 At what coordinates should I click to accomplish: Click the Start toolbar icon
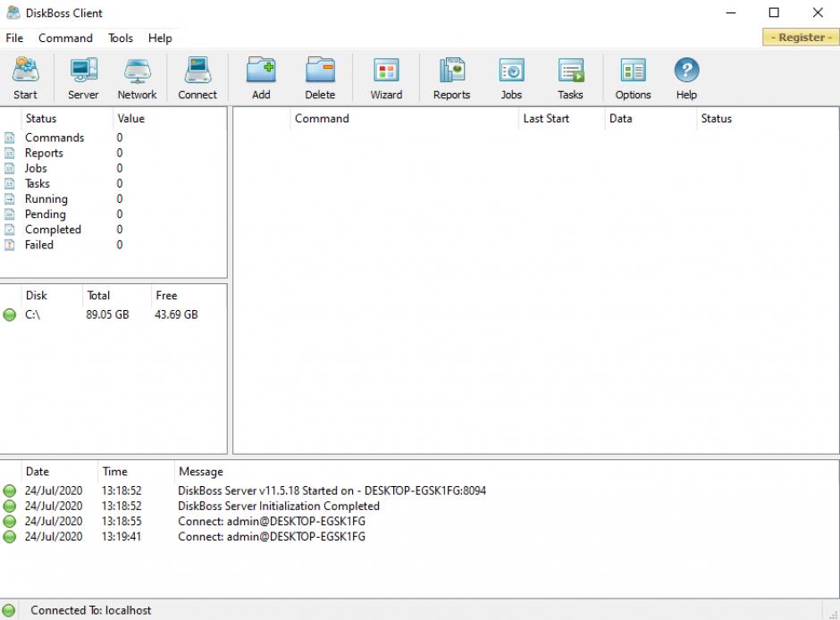click(25, 71)
